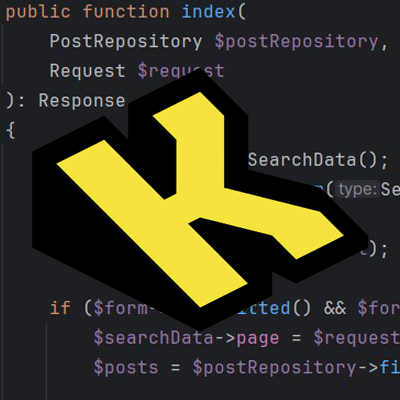Select the "index" method name
Image resolution: width=400 pixels, height=400 pixels.
[209, 12]
